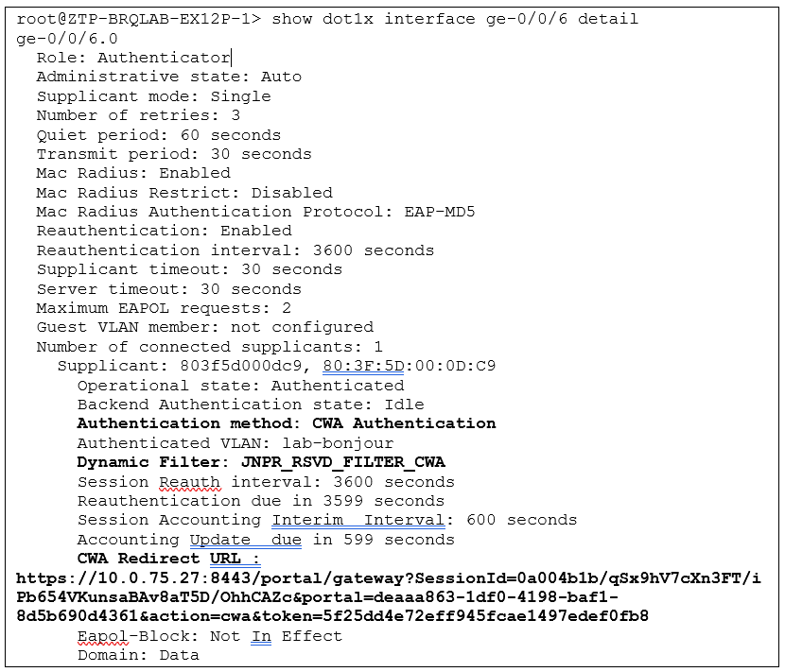Click the "Guest VLAN member: not configured" line
Viewport: 785px width, 672px height.
tap(204, 327)
